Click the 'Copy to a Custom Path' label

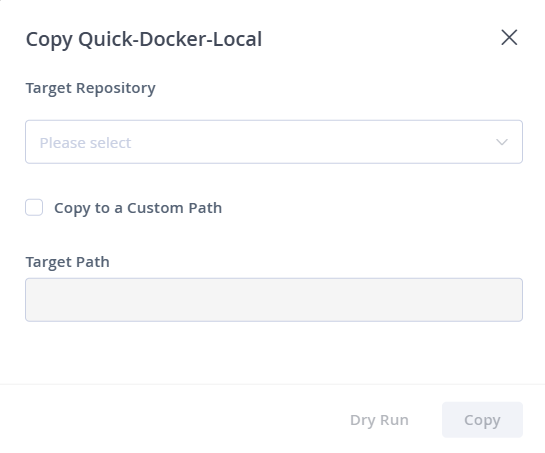pyautogui.click(x=138, y=208)
